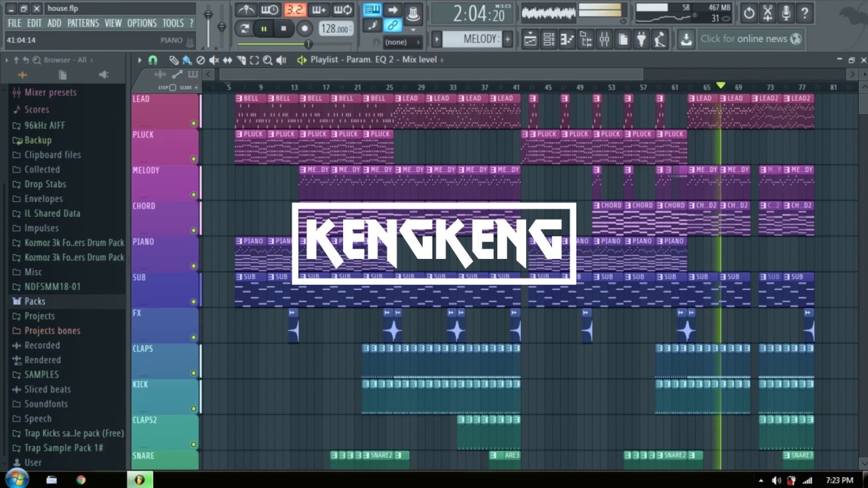The width and height of the screenshot is (868, 488).
Task: Select the playlist Playback tool
Action: coord(281,60)
